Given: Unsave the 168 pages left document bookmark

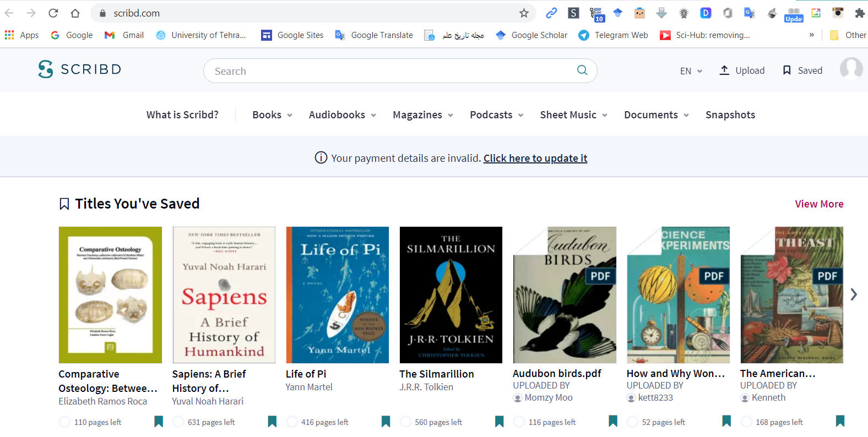Looking at the screenshot, I should (x=840, y=422).
